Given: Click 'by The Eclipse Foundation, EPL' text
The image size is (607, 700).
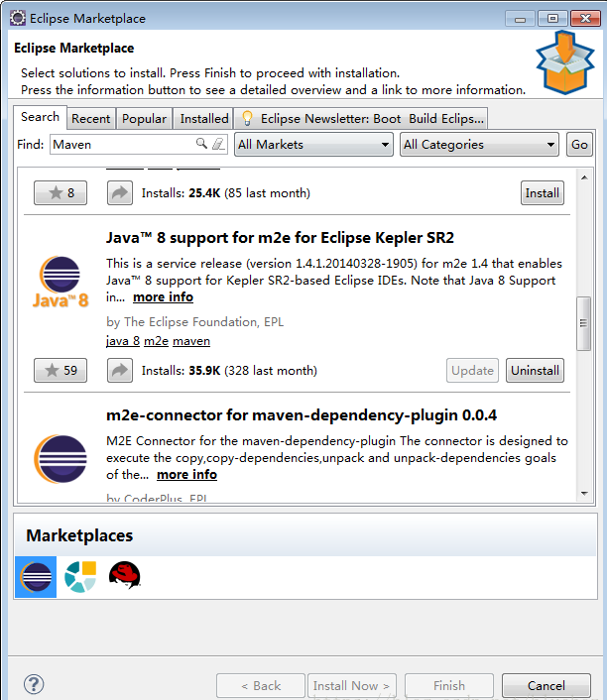Looking at the screenshot, I should click(x=194, y=321).
